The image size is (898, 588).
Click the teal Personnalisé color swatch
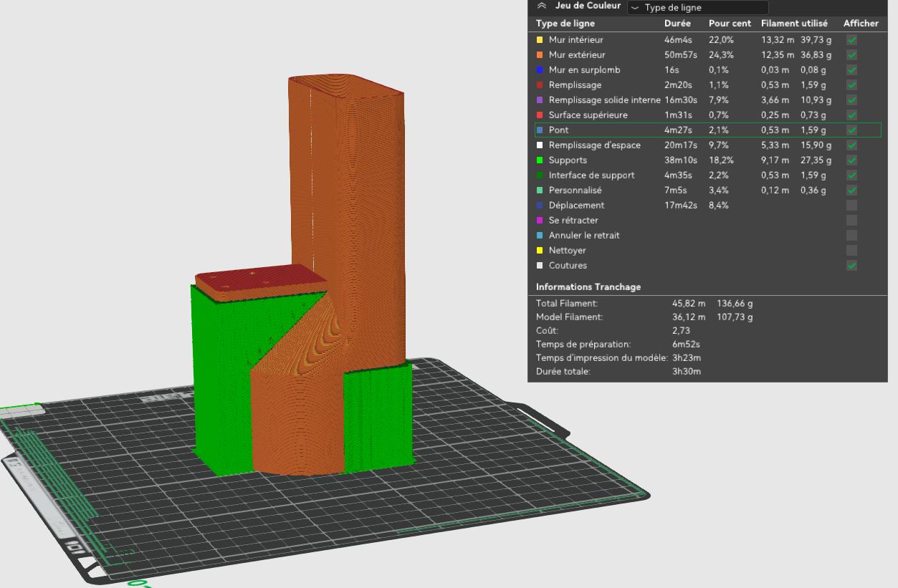point(540,191)
